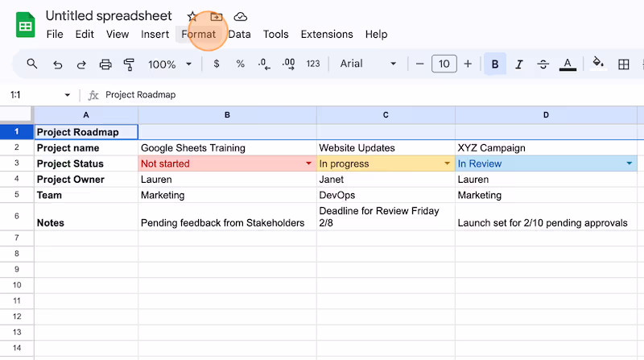This screenshot has height=360, width=644.
Task: Select column A header
Action: point(86,115)
